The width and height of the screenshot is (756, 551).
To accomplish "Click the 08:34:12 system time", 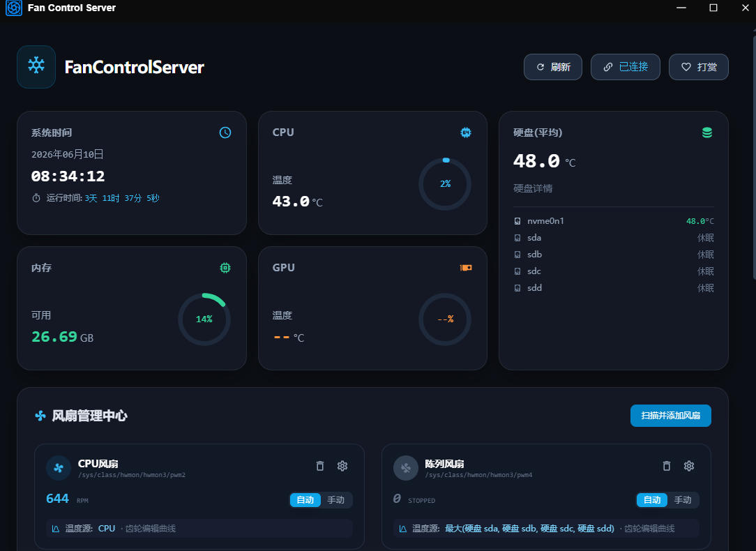I will click(68, 176).
